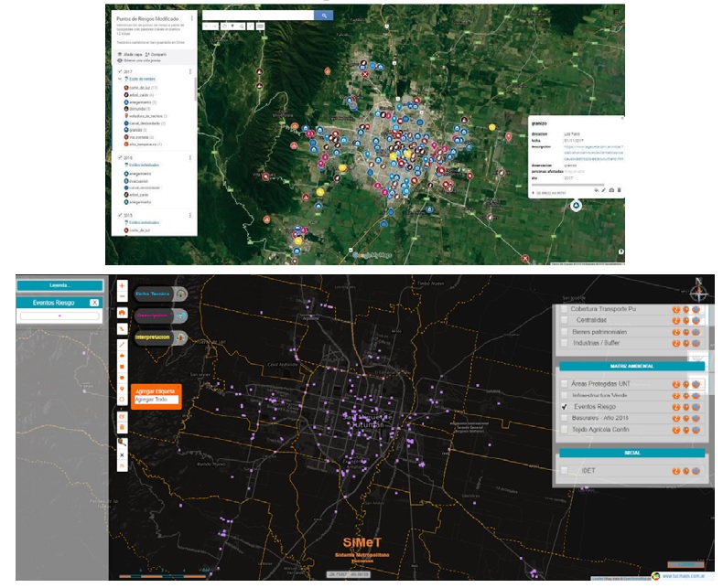
Task: Enable the Areas Protegidas UNT layer checkbox
Action: pyautogui.click(x=565, y=384)
